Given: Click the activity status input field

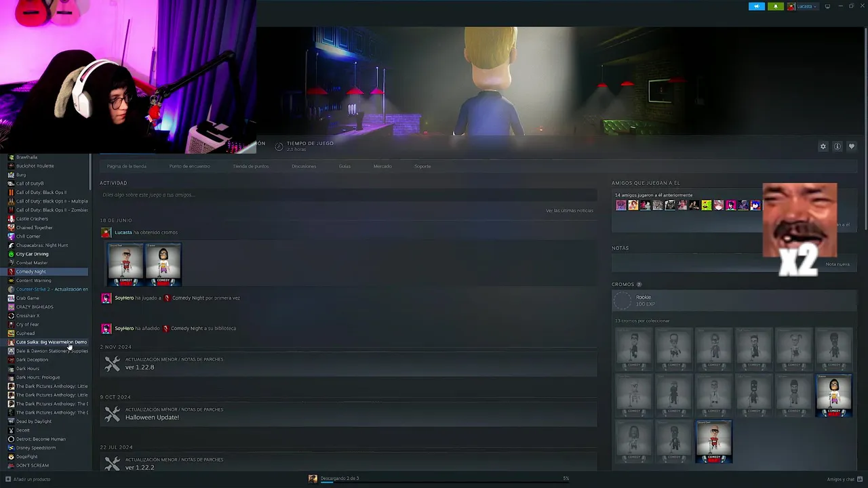Looking at the screenshot, I should (x=347, y=195).
